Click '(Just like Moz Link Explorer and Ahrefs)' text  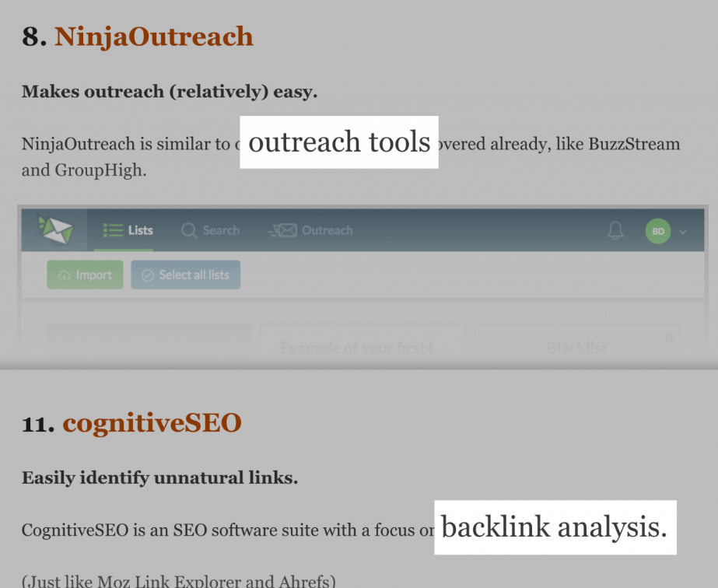pyautogui.click(x=179, y=581)
